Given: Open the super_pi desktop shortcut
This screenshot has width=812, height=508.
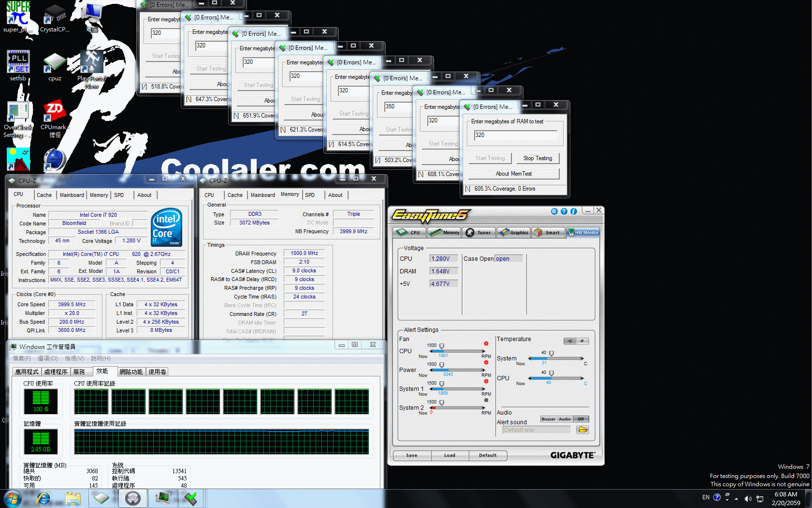Looking at the screenshot, I should point(18,17).
